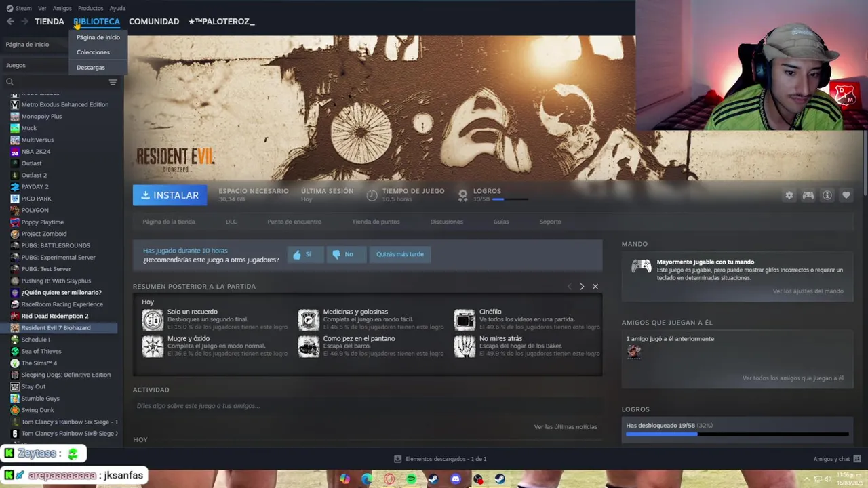Select Descargas in Biblioteca dropdown
Viewport: 868px width, 488px height.
98,68
